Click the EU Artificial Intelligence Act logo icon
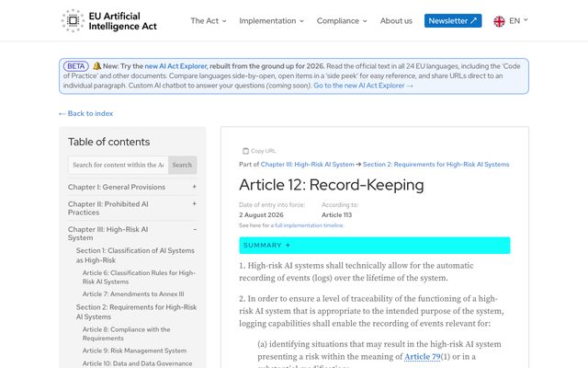The image size is (588, 368). tap(73, 20)
